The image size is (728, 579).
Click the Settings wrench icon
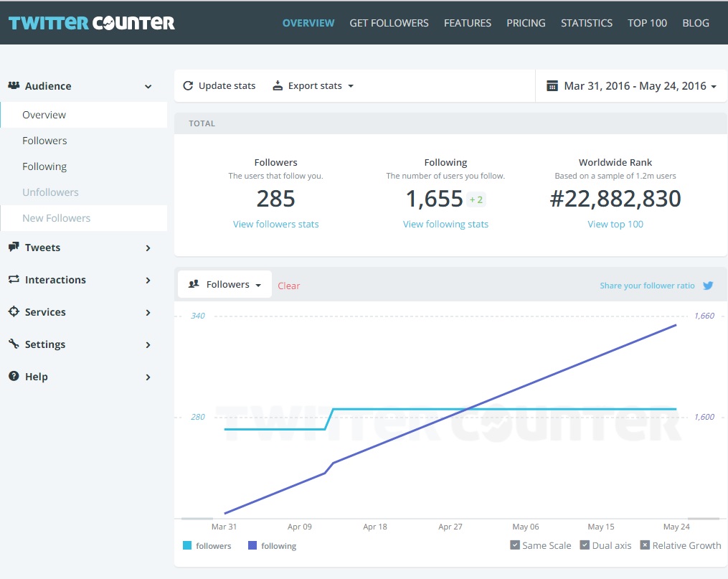pyautogui.click(x=14, y=344)
